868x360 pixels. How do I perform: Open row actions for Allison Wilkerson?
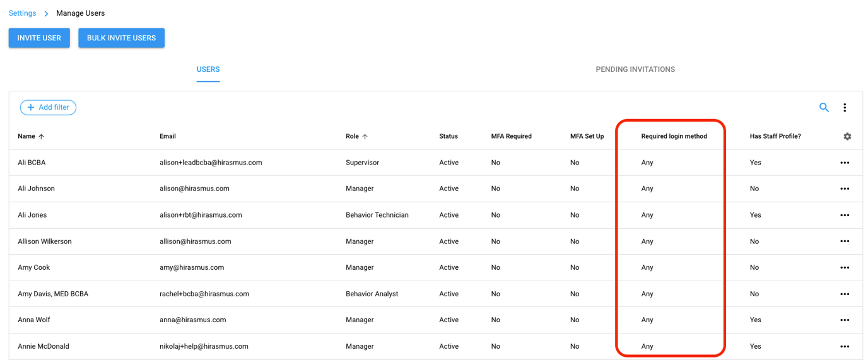pos(845,241)
